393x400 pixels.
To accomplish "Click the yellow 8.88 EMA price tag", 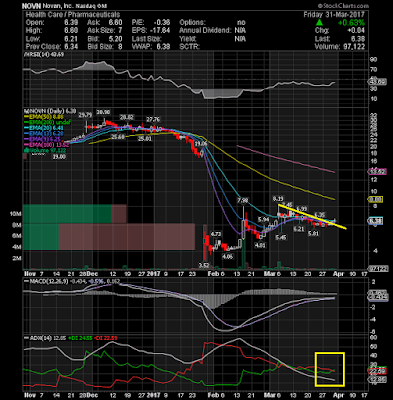I will pos(375,200).
